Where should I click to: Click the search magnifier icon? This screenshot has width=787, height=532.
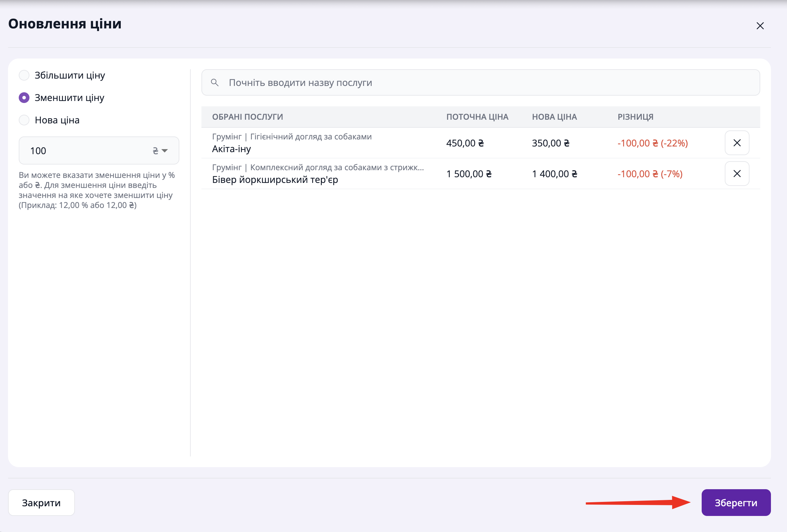tap(215, 83)
